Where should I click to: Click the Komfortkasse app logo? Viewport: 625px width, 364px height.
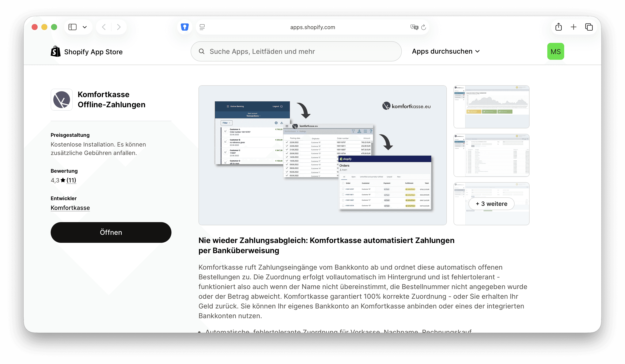tap(61, 100)
